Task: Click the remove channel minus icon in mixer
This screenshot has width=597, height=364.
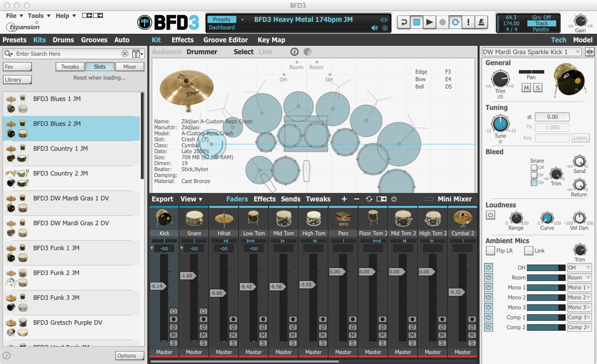Action: click(356, 199)
